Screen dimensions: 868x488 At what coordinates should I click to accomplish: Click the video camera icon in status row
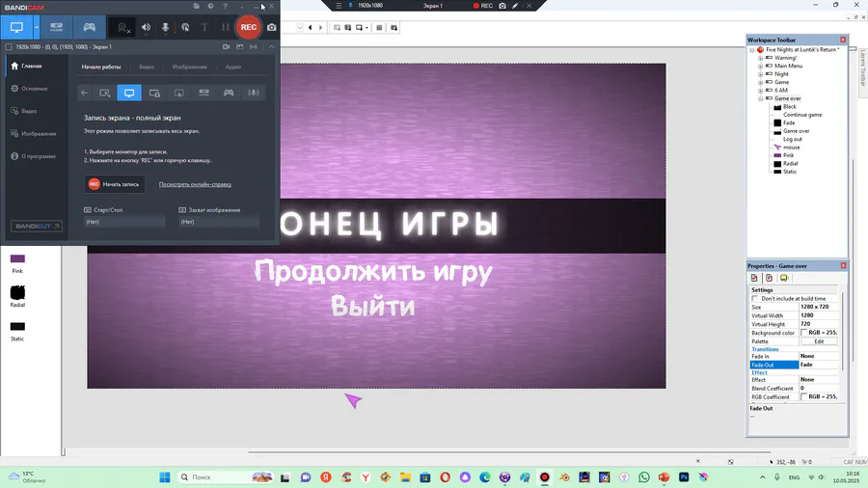(226, 47)
